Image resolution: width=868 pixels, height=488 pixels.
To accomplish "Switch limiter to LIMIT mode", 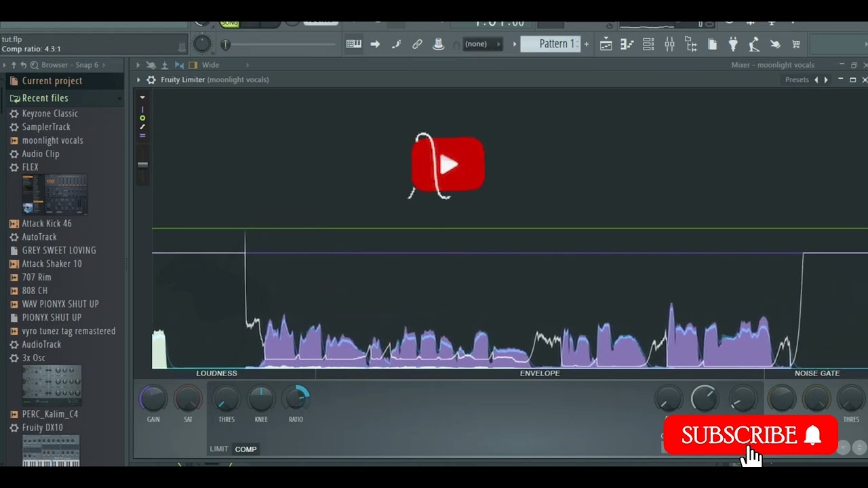I will [x=219, y=449].
